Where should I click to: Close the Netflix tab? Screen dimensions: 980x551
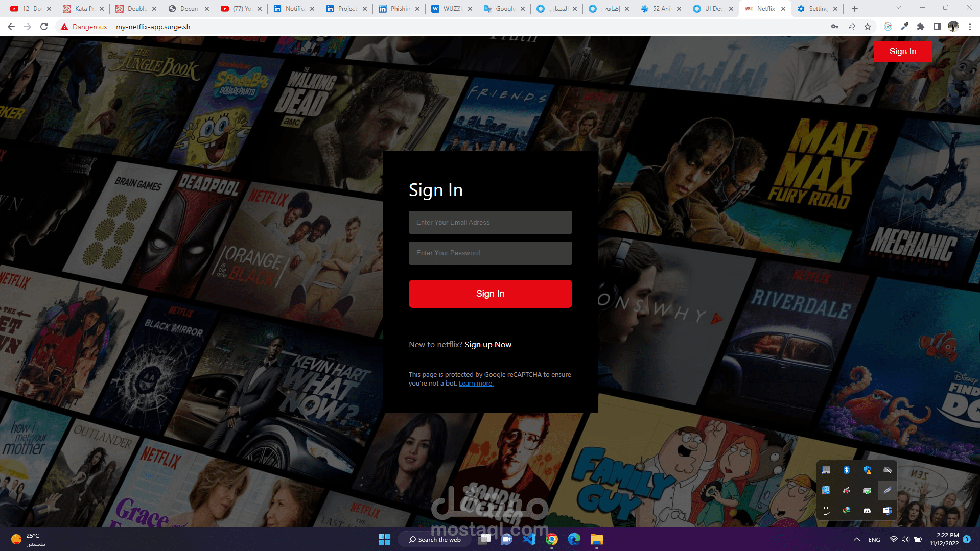(783, 9)
